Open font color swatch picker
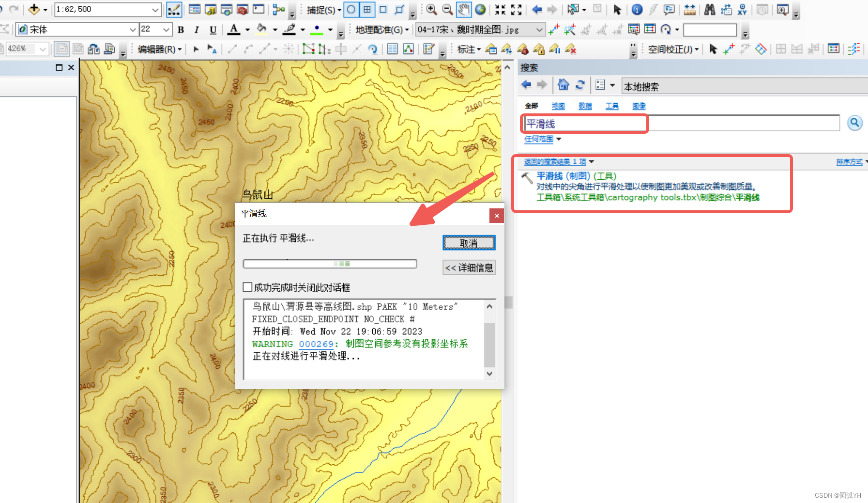Screen dimensions: 868x503 point(234,30)
